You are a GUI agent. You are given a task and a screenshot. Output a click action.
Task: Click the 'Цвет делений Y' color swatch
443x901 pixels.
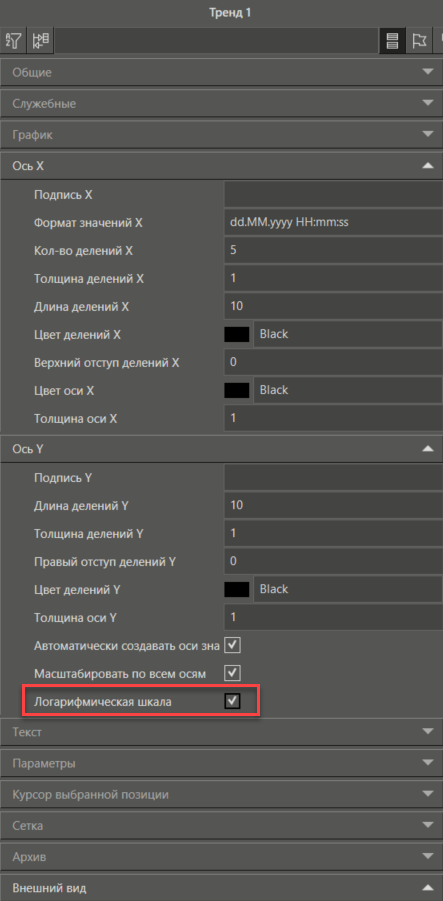click(x=237, y=590)
